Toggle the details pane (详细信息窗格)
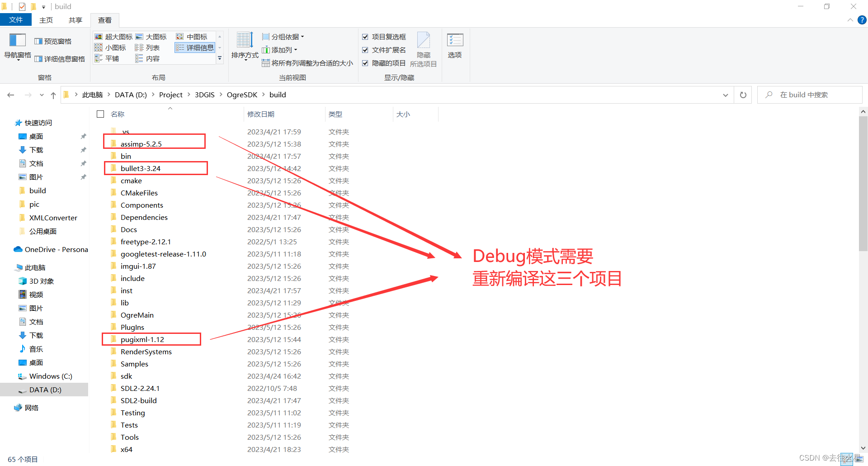 coord(60,59)
